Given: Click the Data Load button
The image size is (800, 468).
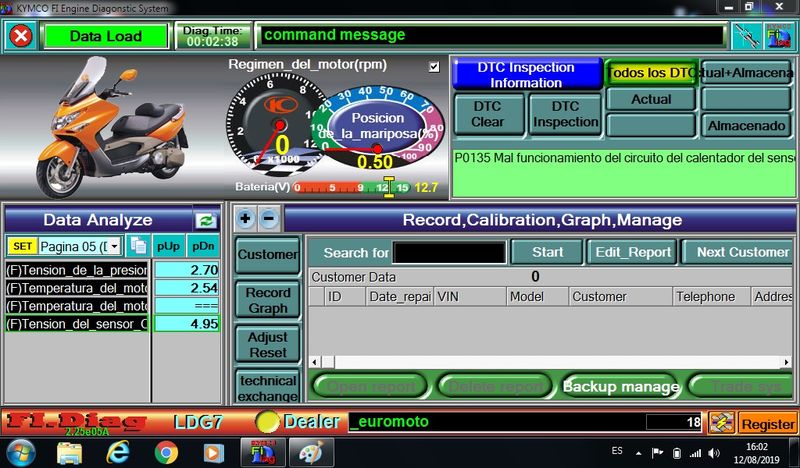Looking at the screenshot, I should coord(106,36).
